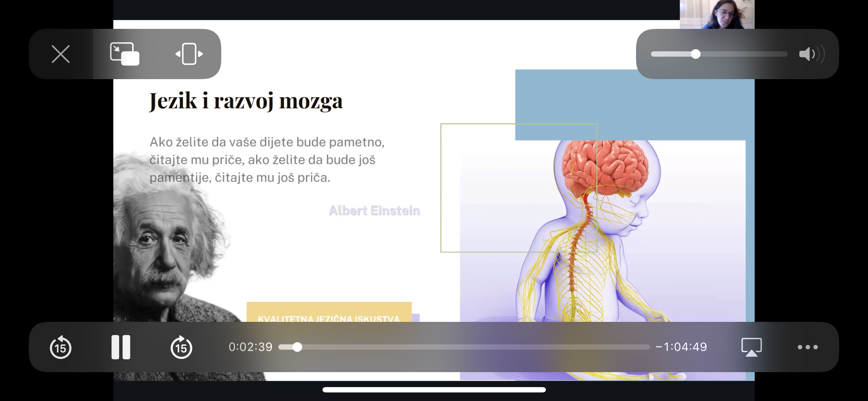Click the playback progress knob

coord(297,347)
